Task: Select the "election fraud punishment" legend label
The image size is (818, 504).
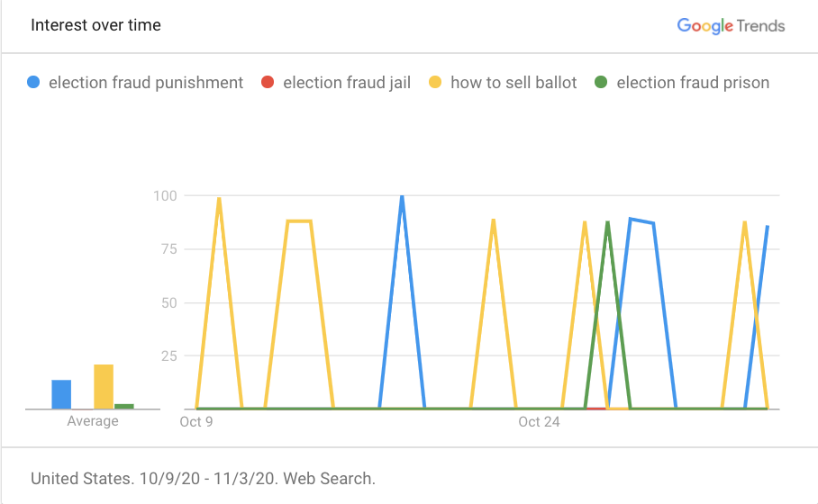Action: (146, 83)
